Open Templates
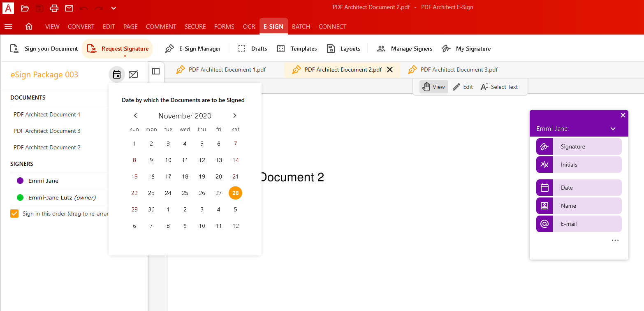 click(x=297, y=49)
